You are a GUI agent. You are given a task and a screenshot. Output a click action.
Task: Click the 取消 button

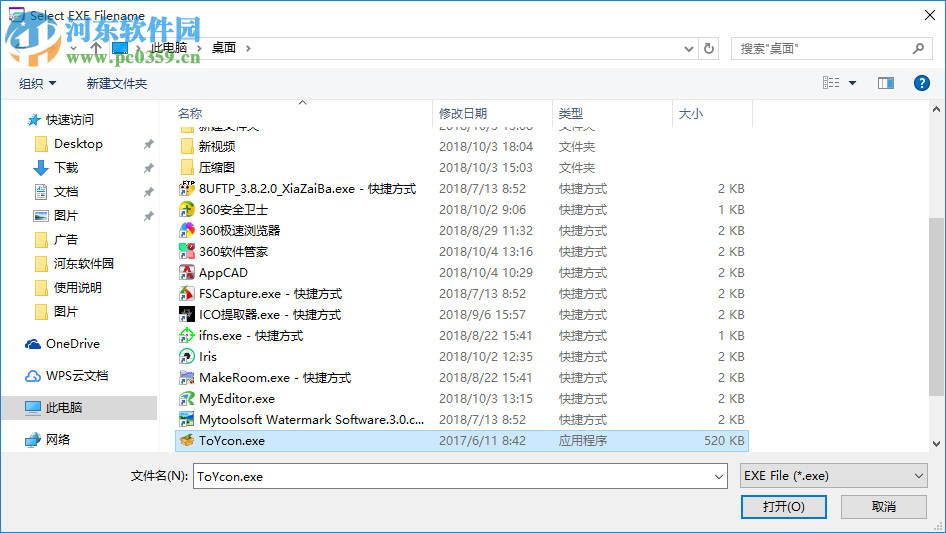pos(884,506)
